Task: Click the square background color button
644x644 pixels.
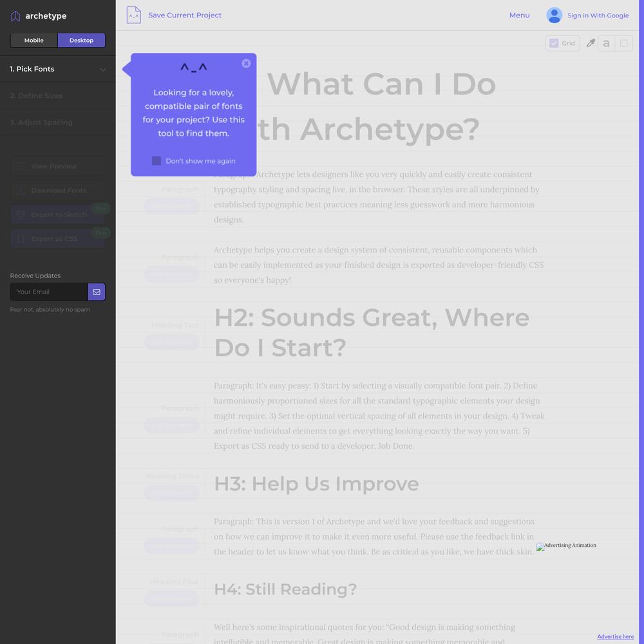Action: click(623, 43)
